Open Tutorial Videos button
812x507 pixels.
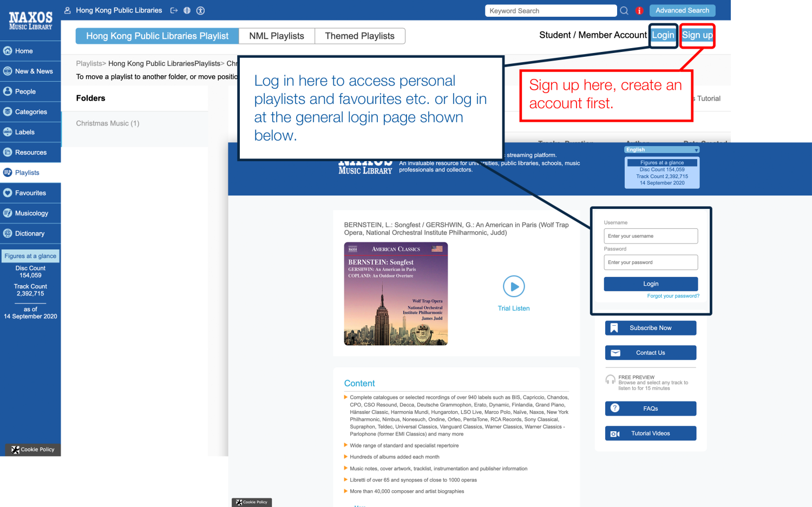coord(651,433)
